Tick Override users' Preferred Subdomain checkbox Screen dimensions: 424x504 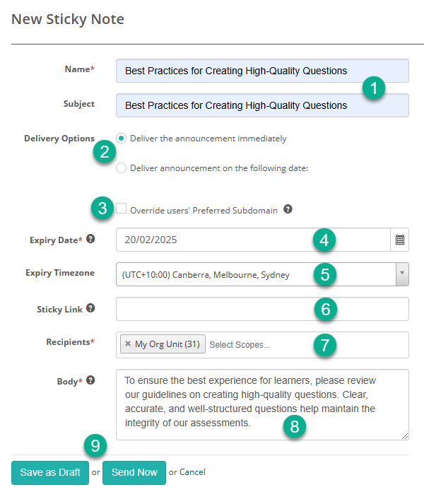pyautogui.click(x=122, y=209)
